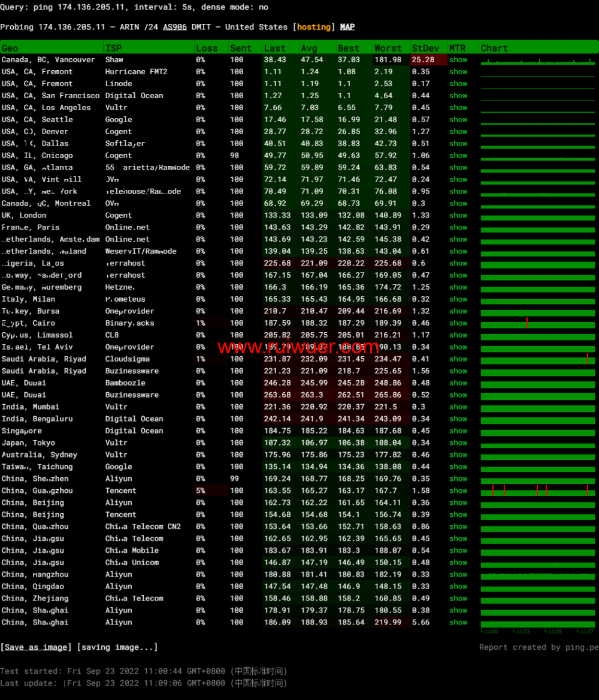The image size is (599, 700).
Task: Click the chart for Canada, BC, Vancouver
Action: 538,60
